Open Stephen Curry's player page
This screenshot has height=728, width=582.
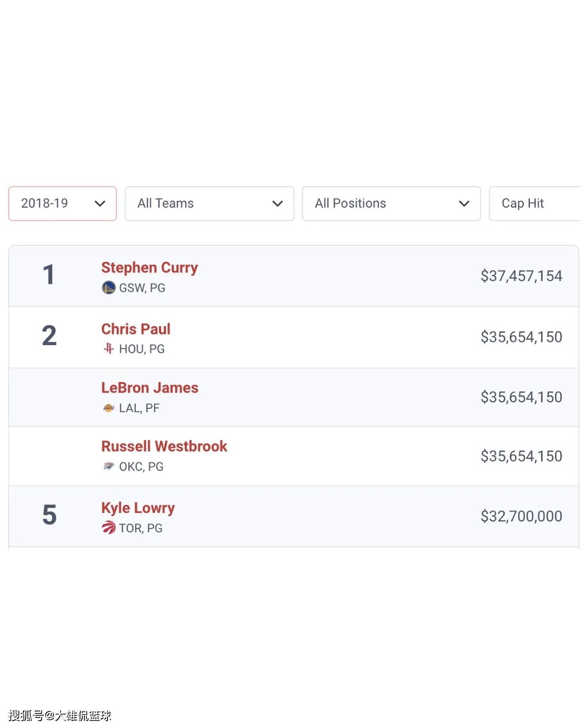tap(150, 268)
